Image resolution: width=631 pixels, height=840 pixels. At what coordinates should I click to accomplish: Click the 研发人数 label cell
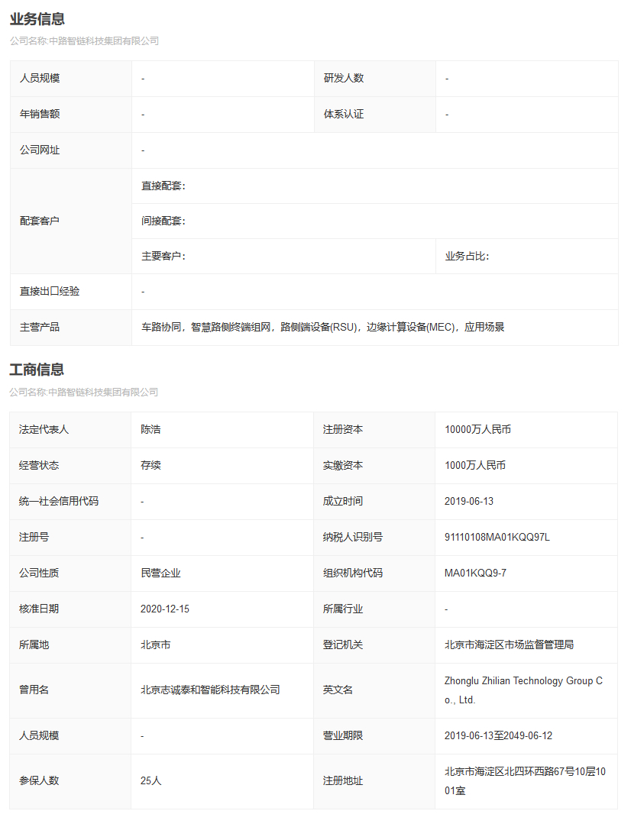point(375,78)
